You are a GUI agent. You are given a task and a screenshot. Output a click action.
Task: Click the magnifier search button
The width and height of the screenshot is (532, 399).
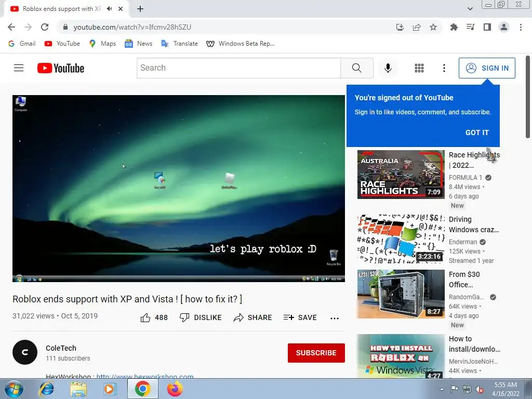coord(356,68)
